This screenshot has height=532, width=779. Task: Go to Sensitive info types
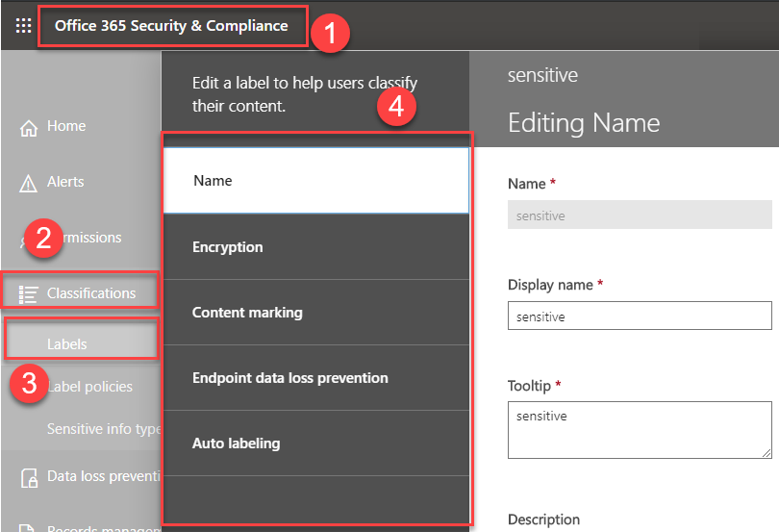point(102,429)
